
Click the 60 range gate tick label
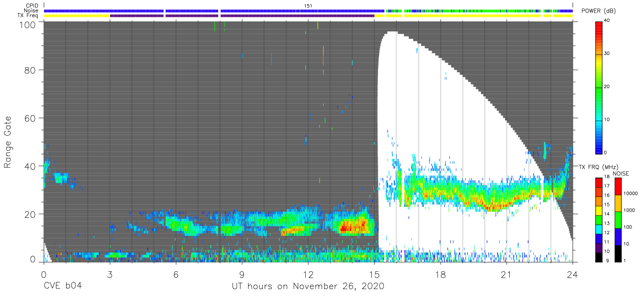click(29, 118)
